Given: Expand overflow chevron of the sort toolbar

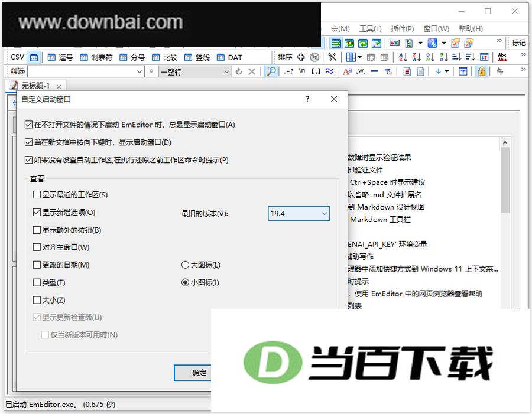Looking at the screenshot, I should tap(524, 54).
